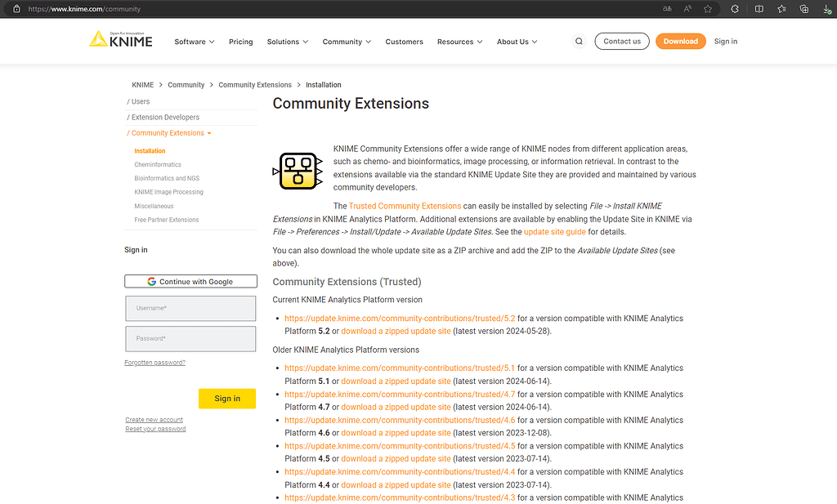Go to Community Extensions breadcrumb link

(255, 85)
